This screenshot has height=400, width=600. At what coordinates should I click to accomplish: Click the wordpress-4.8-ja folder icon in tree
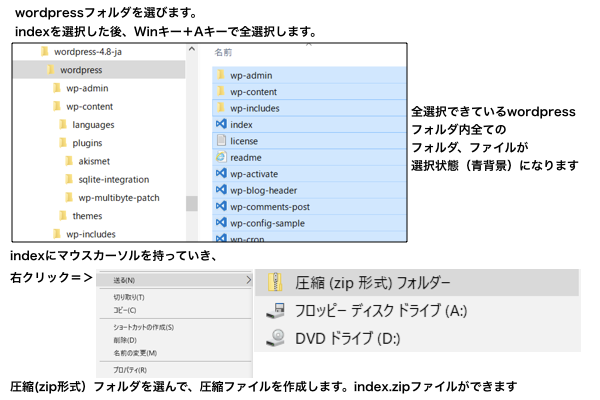[45, 51]
